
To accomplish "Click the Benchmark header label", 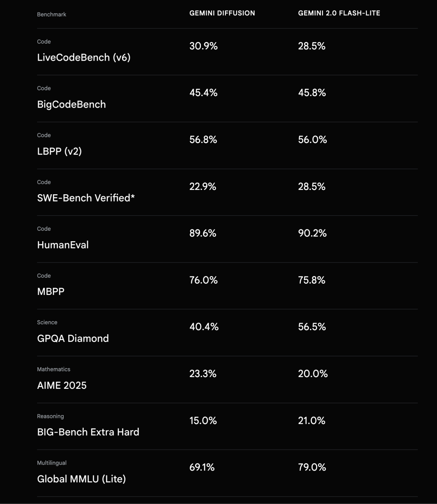I will pos(52,14).
